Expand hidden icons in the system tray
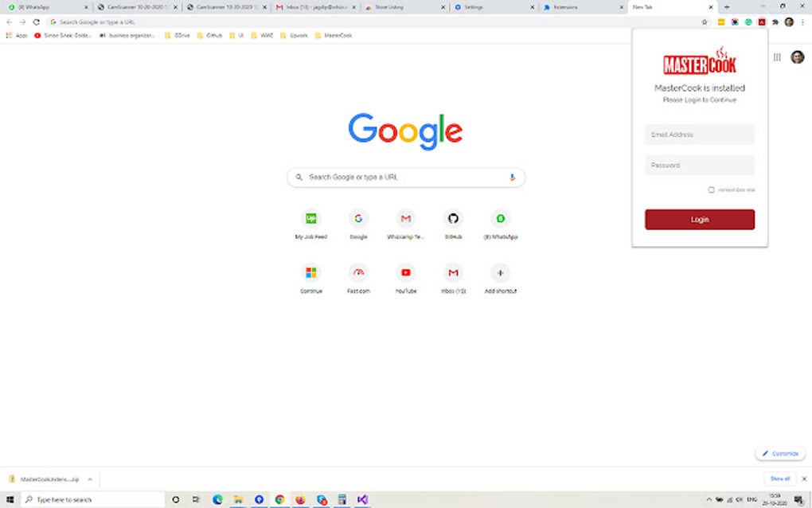Viewport: 812px width, 508px height. 708,499
